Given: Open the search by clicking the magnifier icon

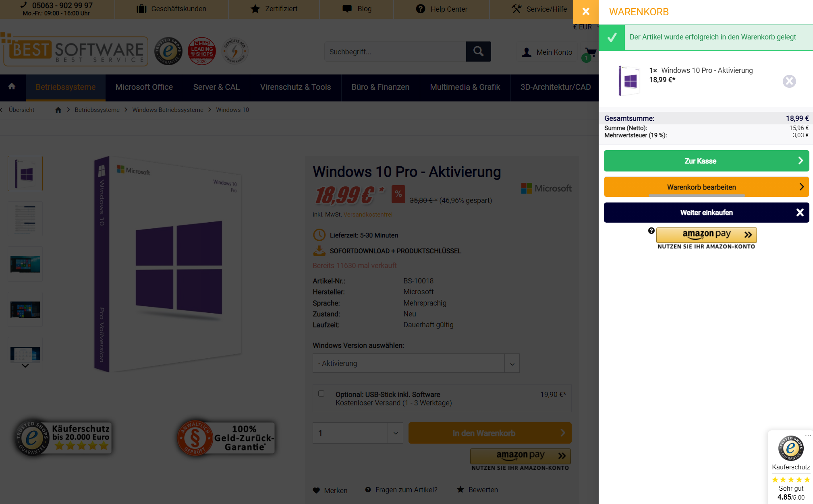Looking at the screenshot, I should point(478,52).
